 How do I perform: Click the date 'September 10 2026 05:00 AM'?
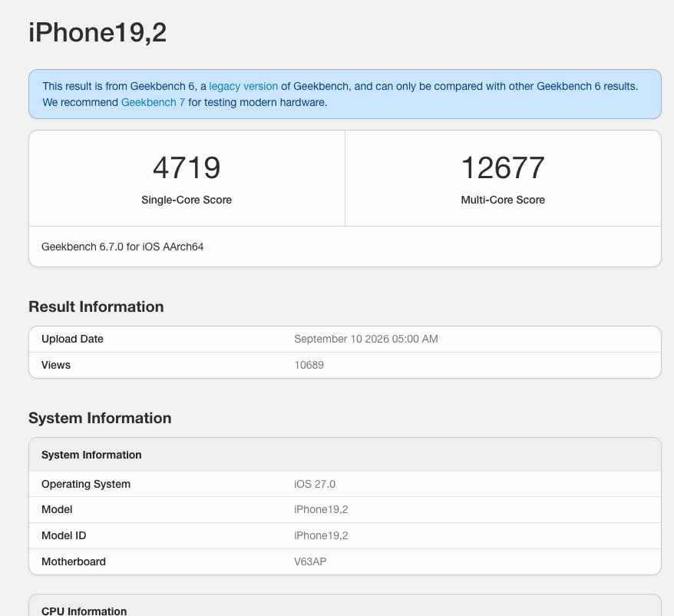point(366,339)
